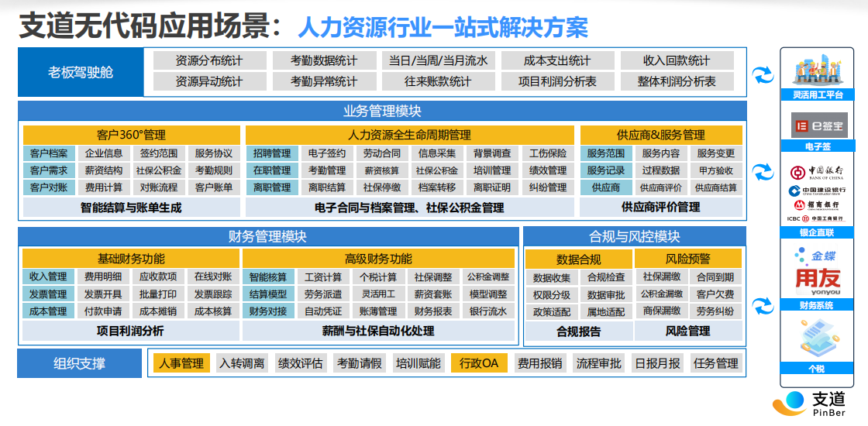
Task: Click the ICBC 中国工商银行 logo
Action: 817,218
